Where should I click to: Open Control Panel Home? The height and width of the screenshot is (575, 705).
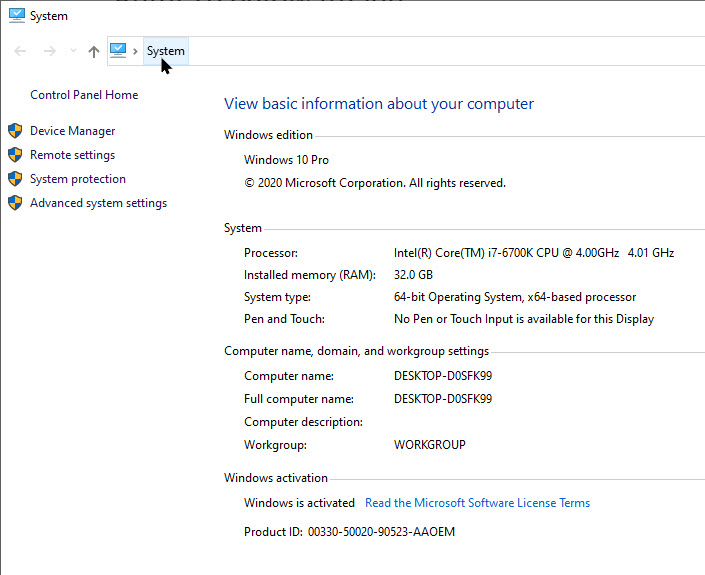(84, 95)
